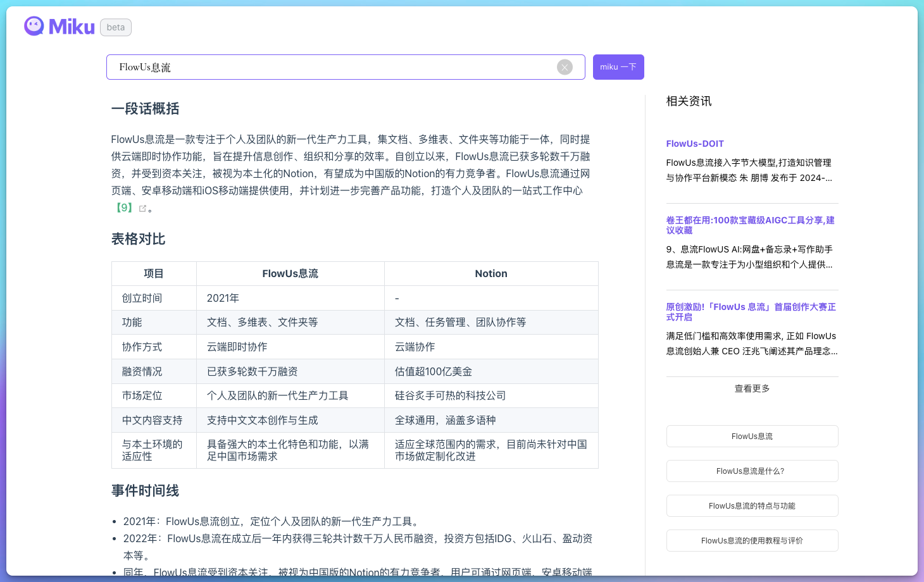Click the '与本土环境的适应性' row label
Image resolution: width=924 pixels, height=582 pixels.
[153, 450]
